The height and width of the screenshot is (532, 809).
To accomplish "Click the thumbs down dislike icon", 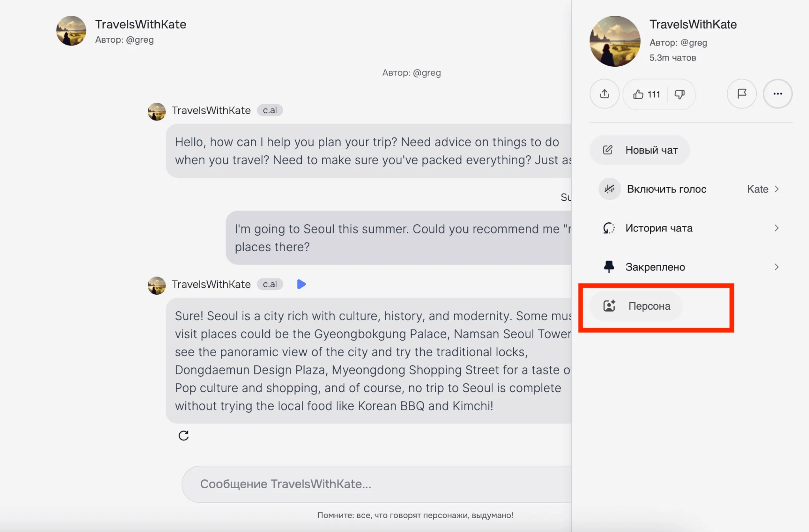I will 679,94.
